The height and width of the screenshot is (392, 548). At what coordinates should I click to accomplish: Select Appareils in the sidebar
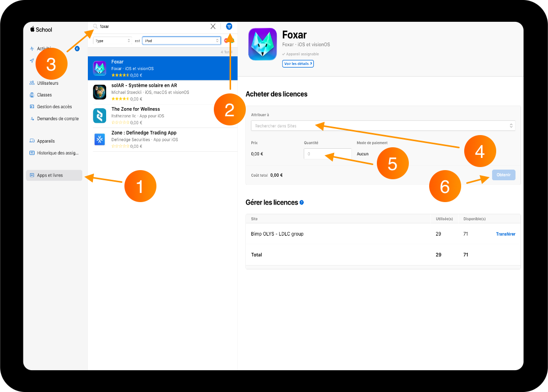pos(45,141)
